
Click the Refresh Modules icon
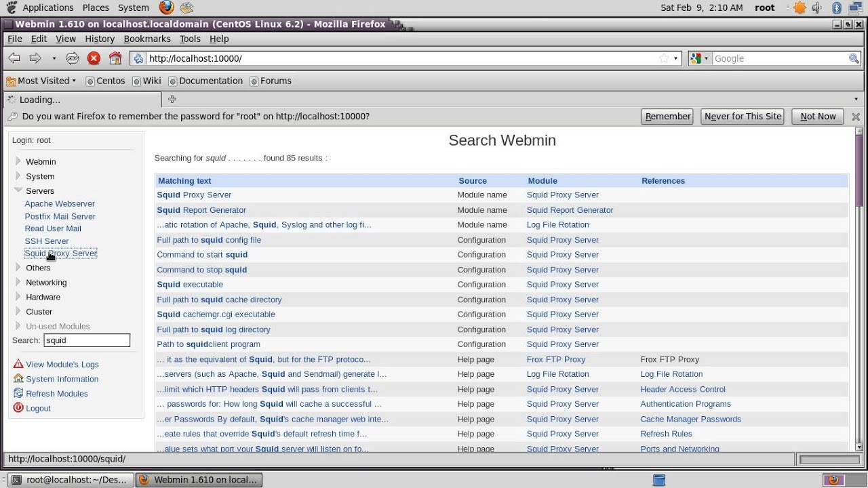tap(18, 393)
